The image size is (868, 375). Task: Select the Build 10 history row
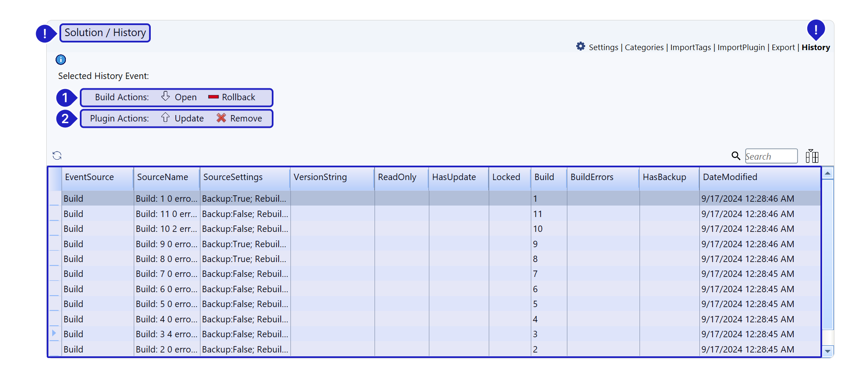[x=297, y=229]
